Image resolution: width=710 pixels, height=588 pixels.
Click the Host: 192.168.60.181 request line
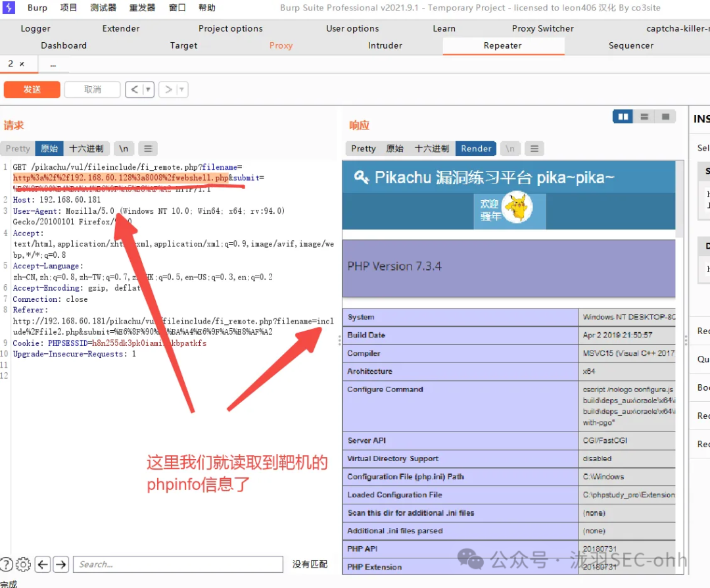(57, 200)
